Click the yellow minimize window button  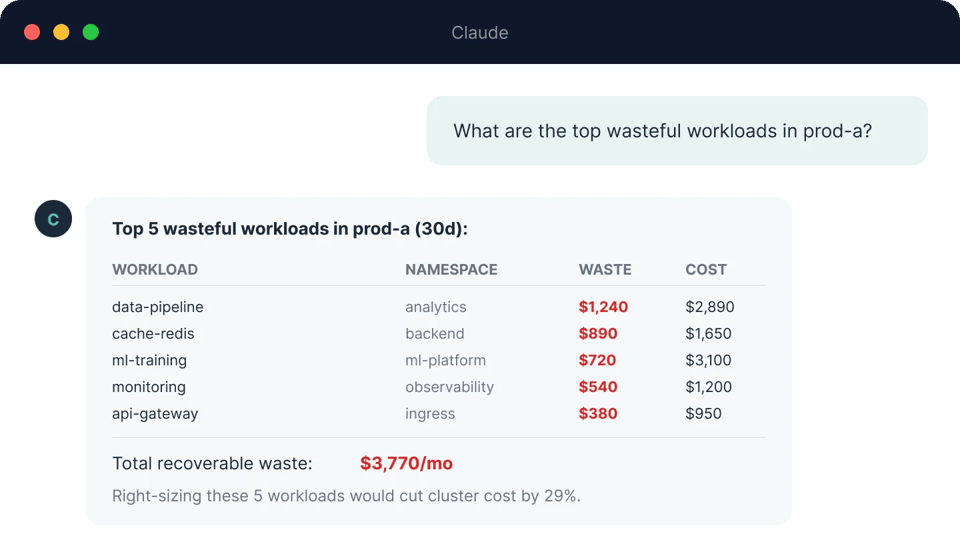(x=61, y=32)
